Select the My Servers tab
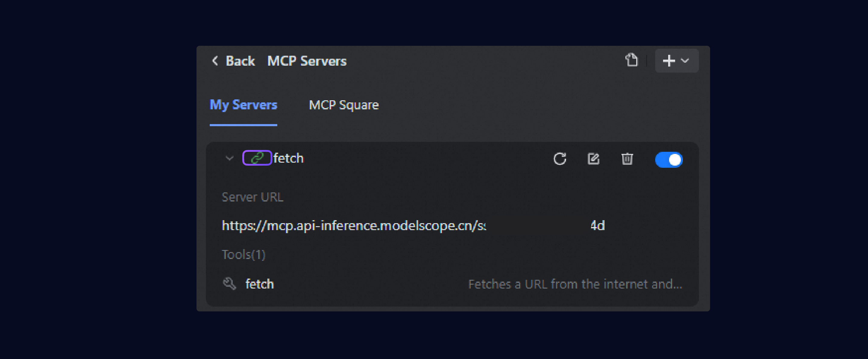Viewport: 868px width, 359px height. pos(243,105)
